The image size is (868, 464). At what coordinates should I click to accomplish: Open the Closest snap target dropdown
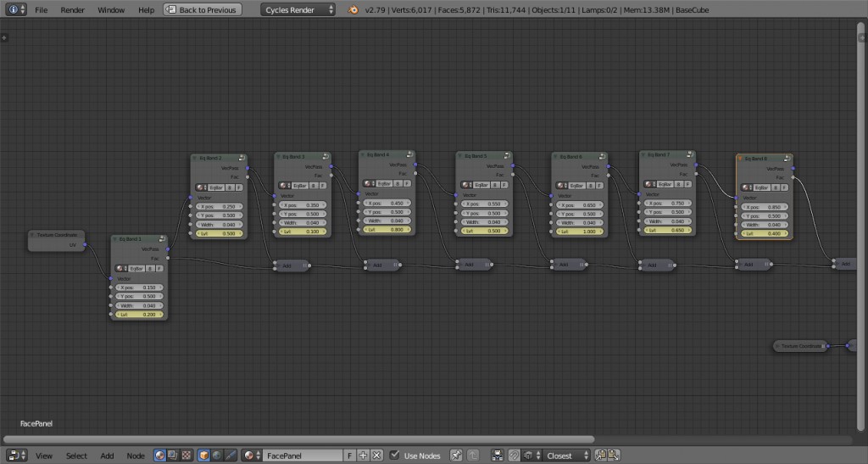click(567, 456)
